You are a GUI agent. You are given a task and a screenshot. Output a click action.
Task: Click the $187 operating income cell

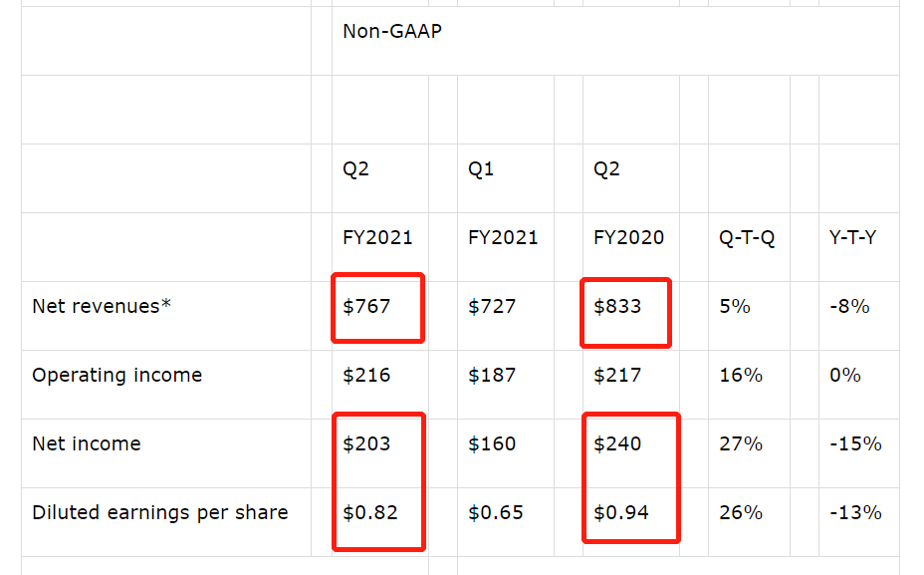[x=492, y=376]
